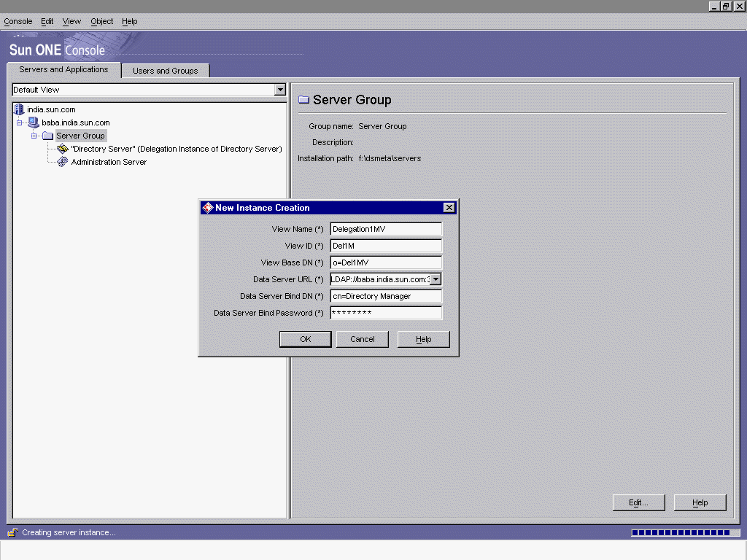Click the View Name input field
The image size is (747, 560).
point(386,229)
